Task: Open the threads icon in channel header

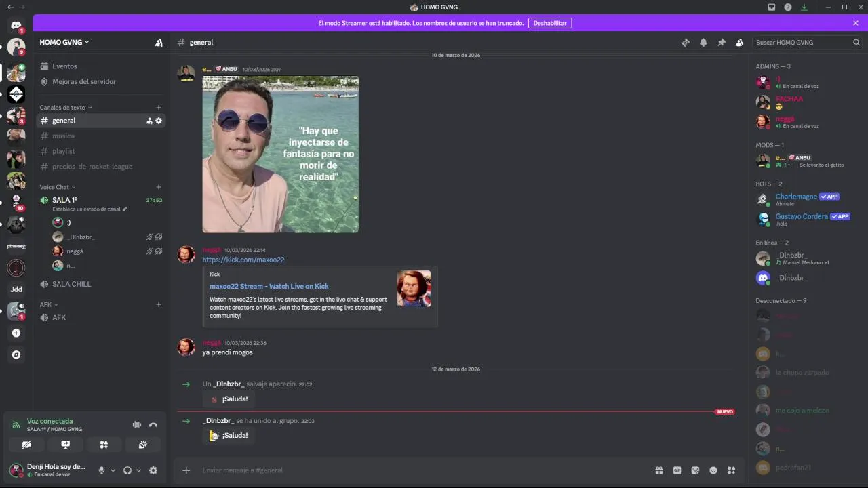Action: click(x=685, y=42)
